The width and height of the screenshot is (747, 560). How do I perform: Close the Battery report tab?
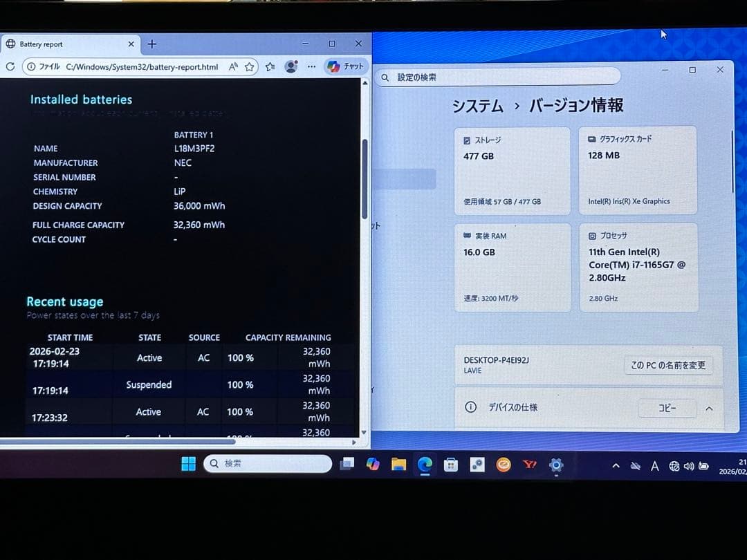coord(131,44)
